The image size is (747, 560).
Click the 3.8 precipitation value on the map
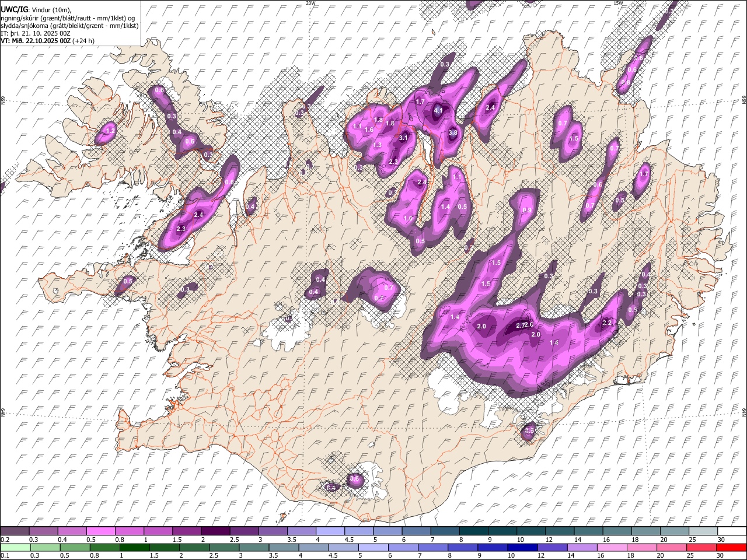coord(453,132)
